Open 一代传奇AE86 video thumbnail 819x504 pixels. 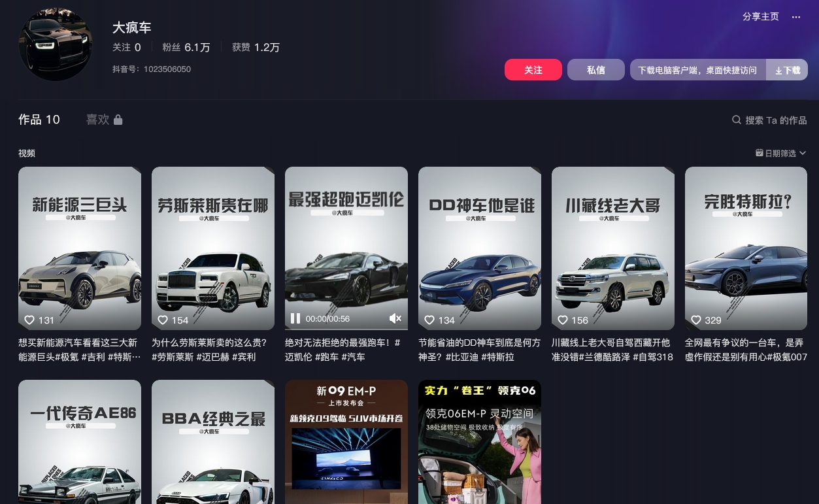(x=80, y=442)
